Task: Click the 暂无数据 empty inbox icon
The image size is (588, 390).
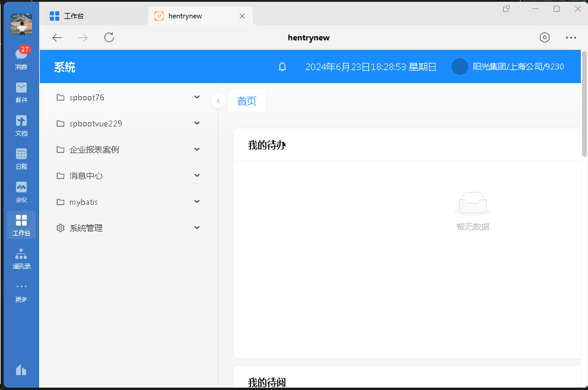Action: (472, 203)
